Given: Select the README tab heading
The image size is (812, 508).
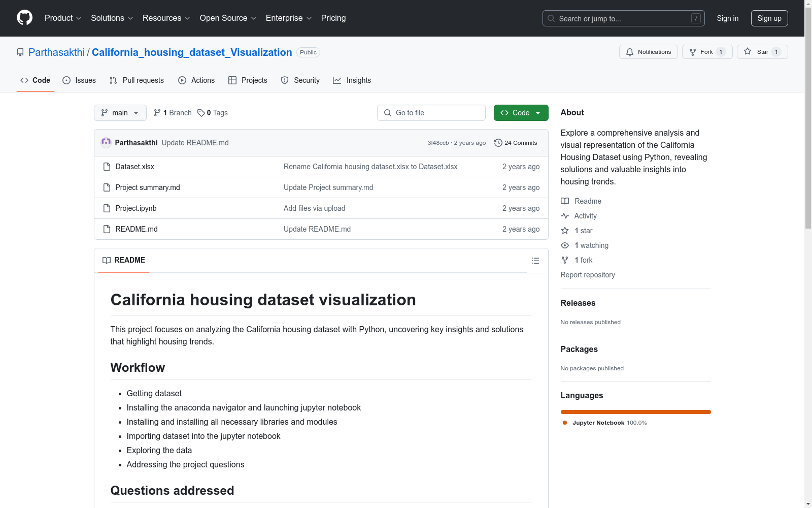Looking at the screenshot, I should pyautogui.click(x=124, y=260).
